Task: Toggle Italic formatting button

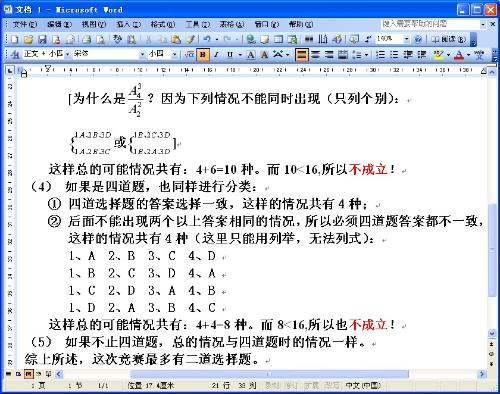Action: click(216, 54)
